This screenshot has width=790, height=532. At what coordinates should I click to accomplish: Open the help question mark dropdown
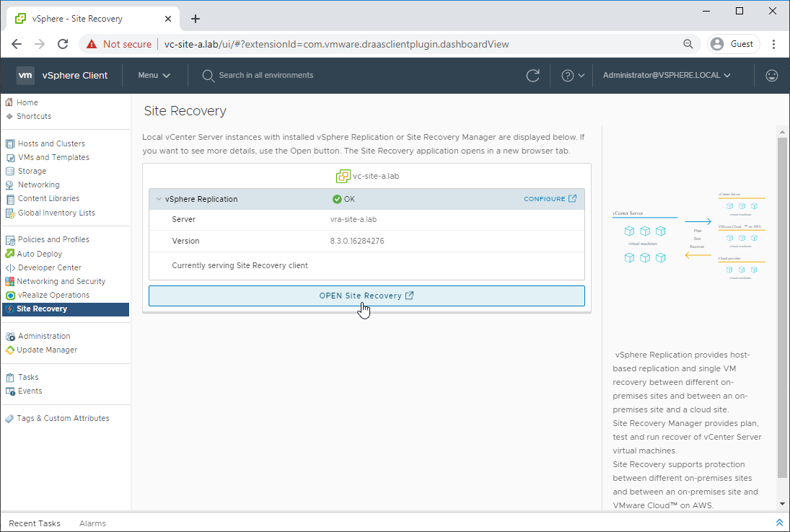[573, 76]
